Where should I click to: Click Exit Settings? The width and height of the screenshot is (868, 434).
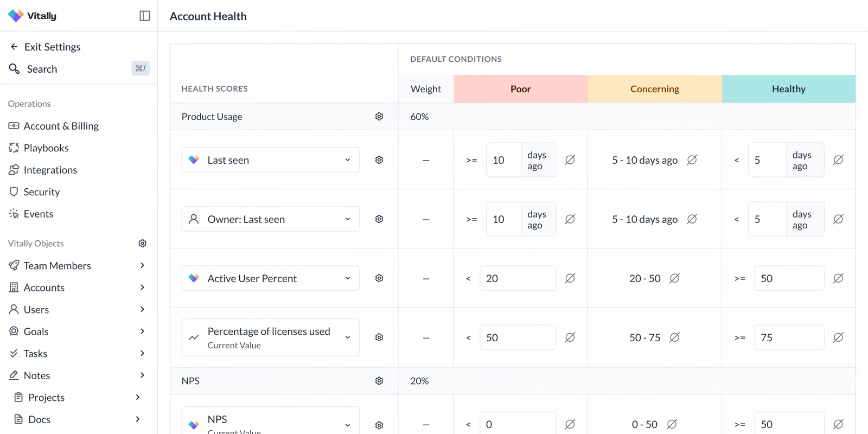(x=52, y=47)
